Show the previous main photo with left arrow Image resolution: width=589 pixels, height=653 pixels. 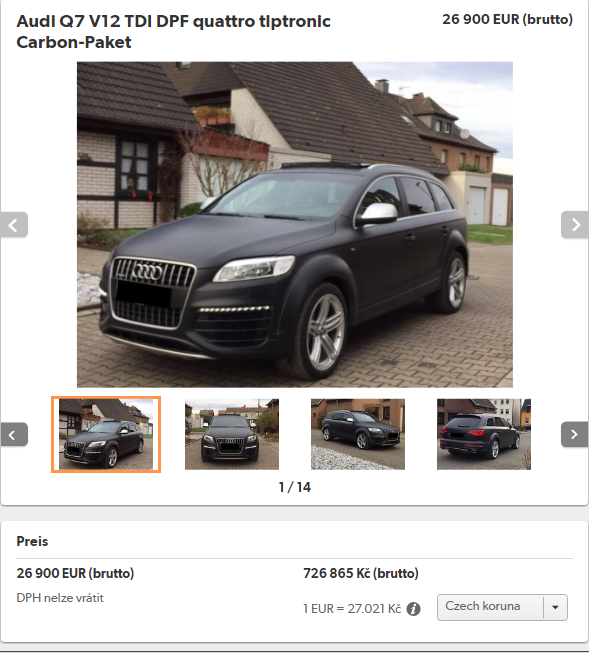[14, 225]
